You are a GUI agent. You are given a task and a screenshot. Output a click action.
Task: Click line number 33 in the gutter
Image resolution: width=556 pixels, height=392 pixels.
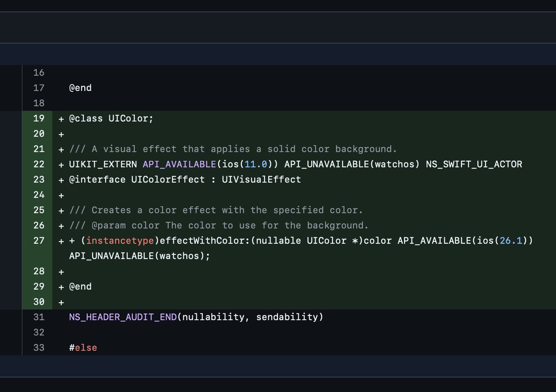[x=39, y=348]
